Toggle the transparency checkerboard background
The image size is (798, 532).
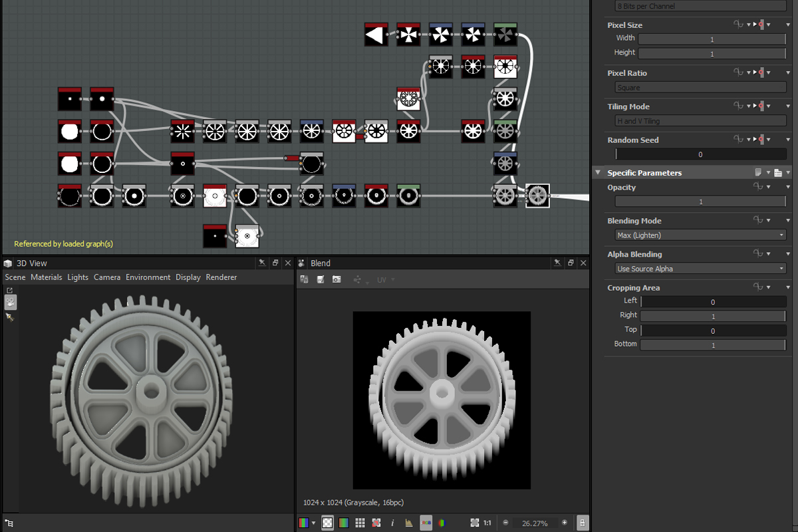[x=327, y=523]
